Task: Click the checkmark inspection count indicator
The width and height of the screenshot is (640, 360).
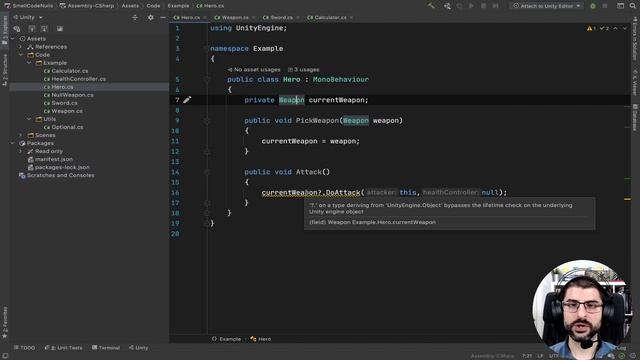Action: 604,28
